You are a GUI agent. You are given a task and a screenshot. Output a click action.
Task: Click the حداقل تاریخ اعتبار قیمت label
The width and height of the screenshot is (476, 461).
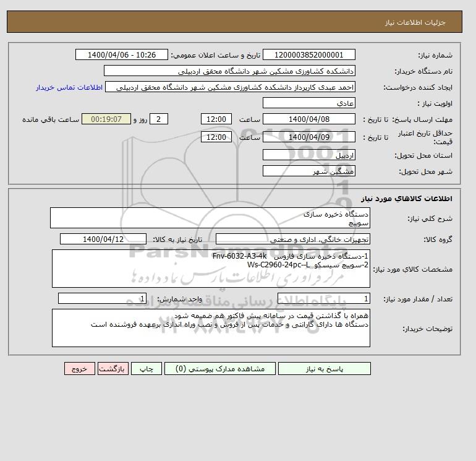tap(425, 137)
